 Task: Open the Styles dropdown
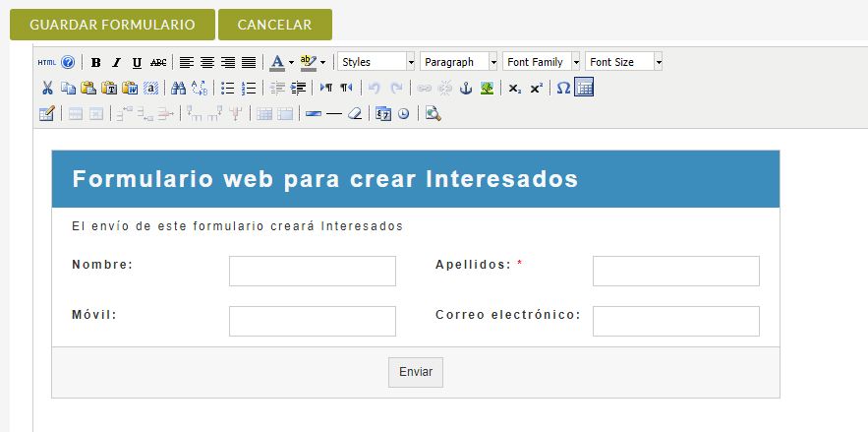coord(376,62)
